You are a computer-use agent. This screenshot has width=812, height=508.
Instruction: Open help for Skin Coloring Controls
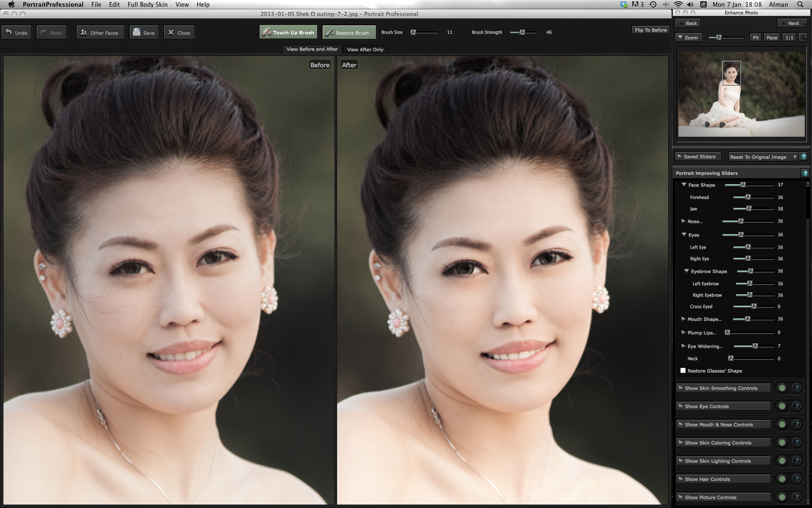point(797,442)
